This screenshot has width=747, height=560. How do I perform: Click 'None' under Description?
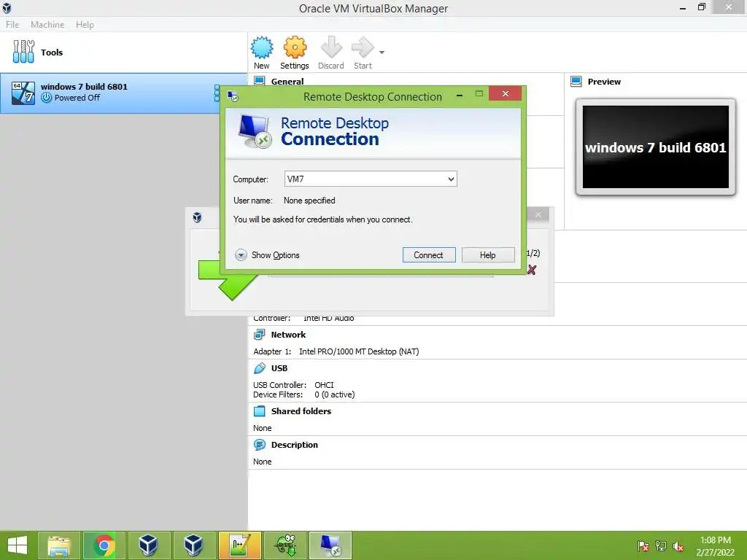[x=262, y=462]
